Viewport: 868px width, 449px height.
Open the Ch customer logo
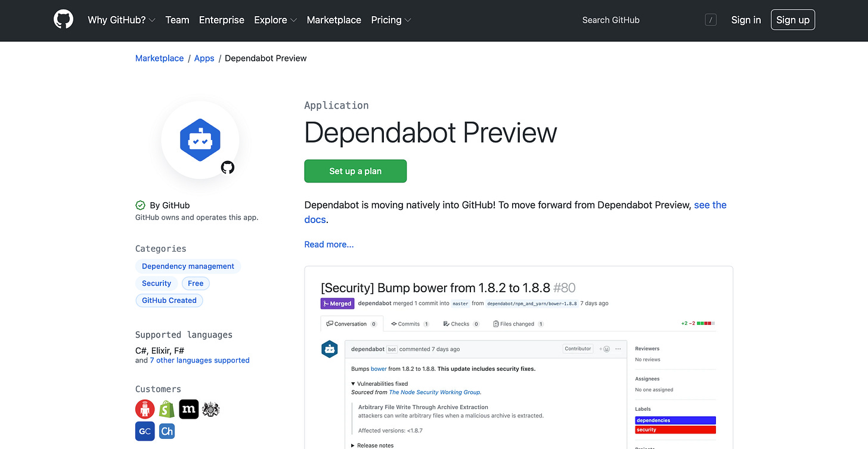coord(167,431)
